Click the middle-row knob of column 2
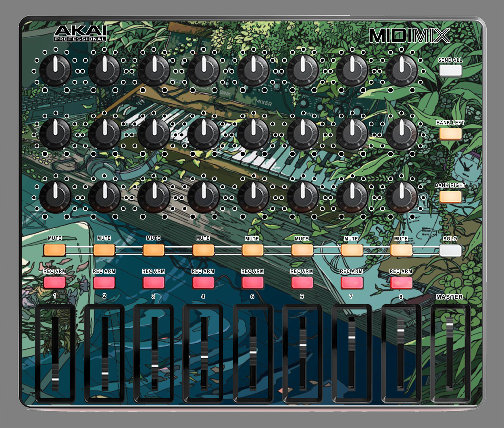Screen dimensions: 504x428 point(104,134)
